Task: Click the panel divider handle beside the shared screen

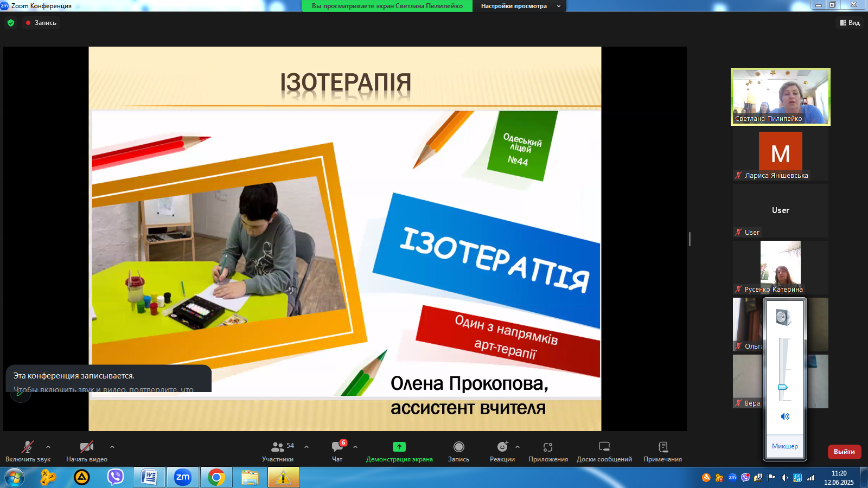Action: tap(690, 239)
